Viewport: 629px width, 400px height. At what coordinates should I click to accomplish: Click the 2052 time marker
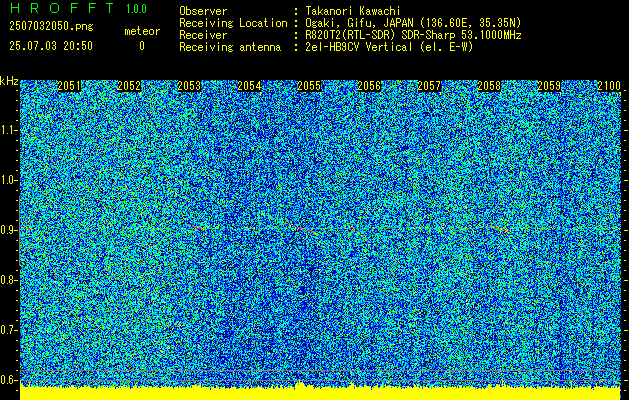(x=129, y=86)
